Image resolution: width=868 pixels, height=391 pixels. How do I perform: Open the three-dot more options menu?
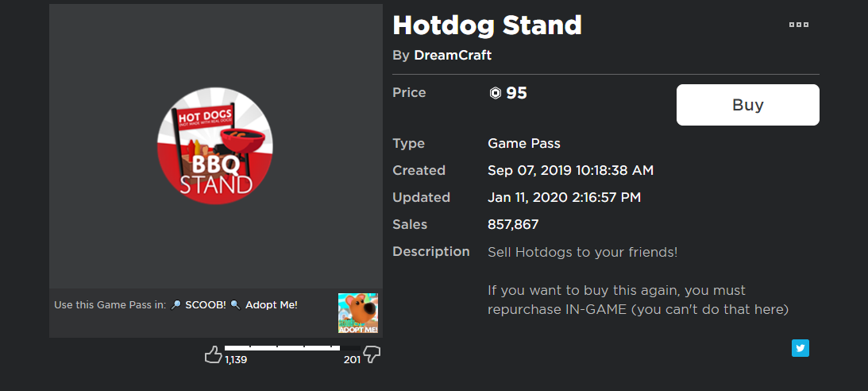pos(798,25)
